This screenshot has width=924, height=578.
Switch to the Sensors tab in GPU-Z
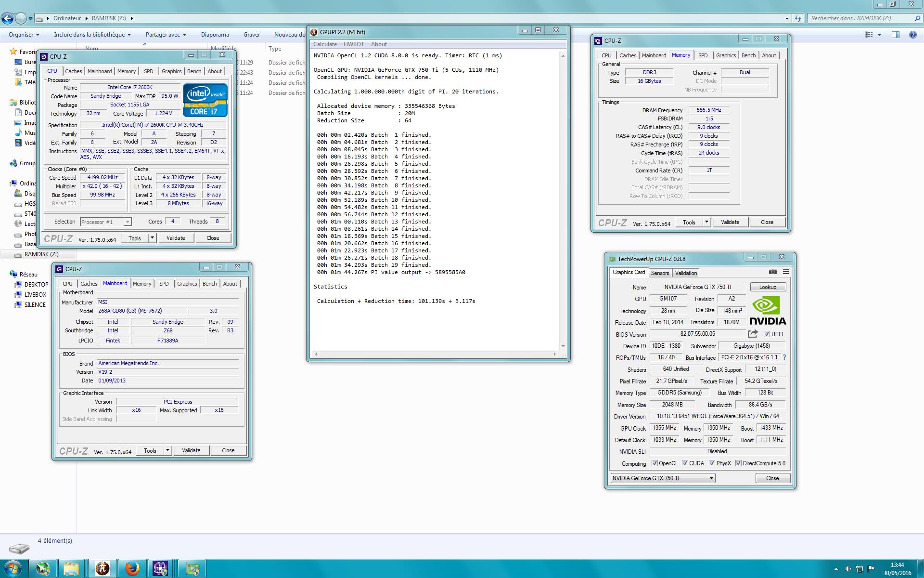(660, 273)
